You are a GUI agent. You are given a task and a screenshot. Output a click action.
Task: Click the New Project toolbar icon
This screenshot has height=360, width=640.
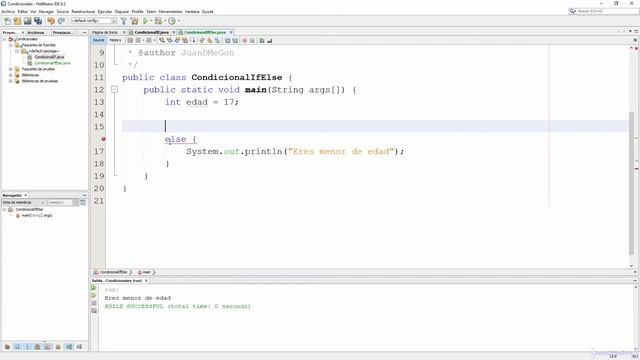pos(17,21)
